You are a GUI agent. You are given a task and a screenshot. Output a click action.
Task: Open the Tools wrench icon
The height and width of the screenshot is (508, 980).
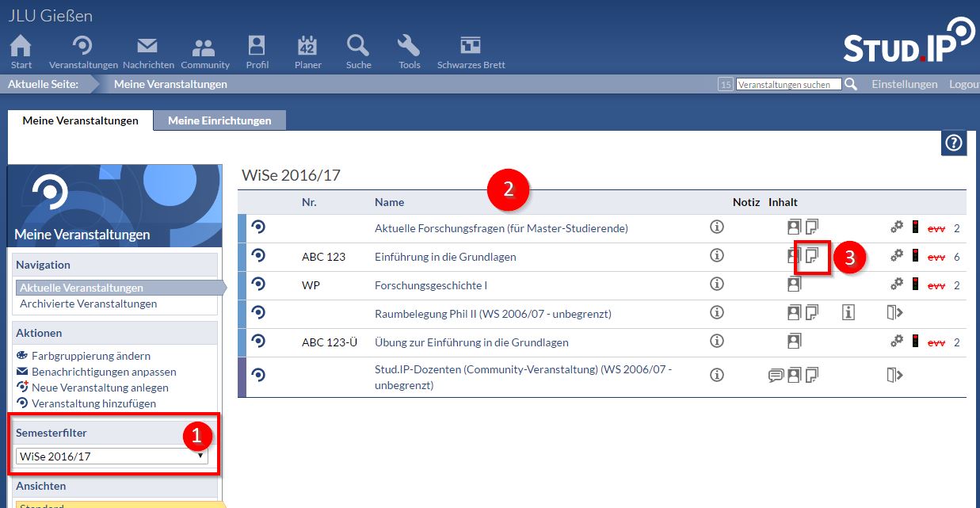tap(409, 47)
